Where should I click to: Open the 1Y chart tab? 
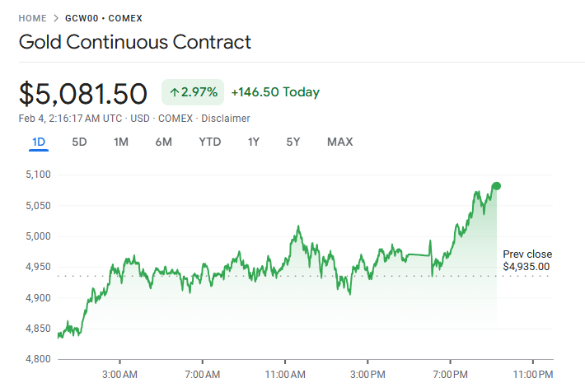point(254,142)
